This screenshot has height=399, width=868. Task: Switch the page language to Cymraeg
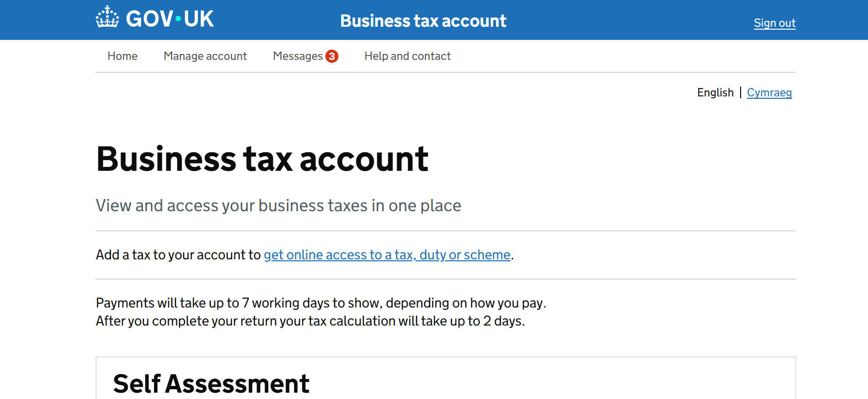(x=769, y=92)
